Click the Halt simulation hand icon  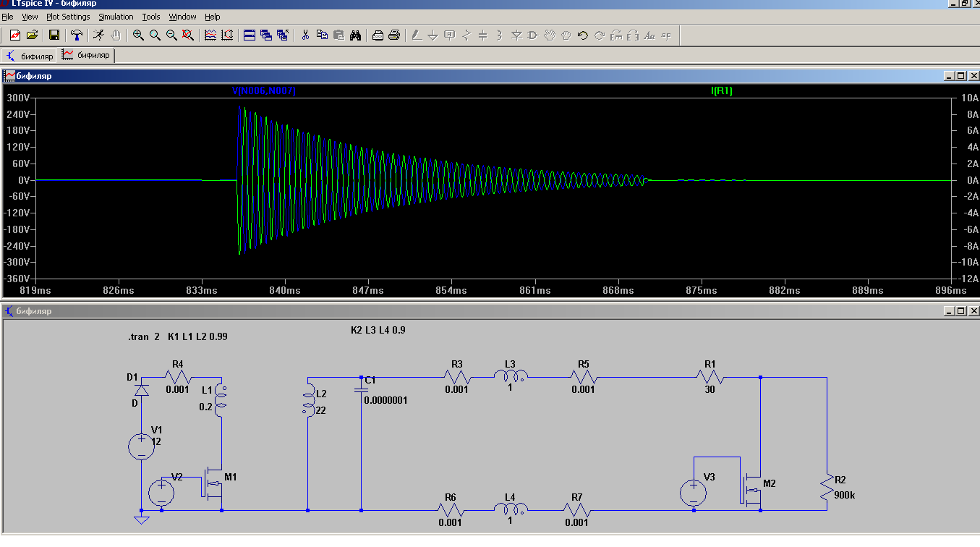tap(116, 35)
